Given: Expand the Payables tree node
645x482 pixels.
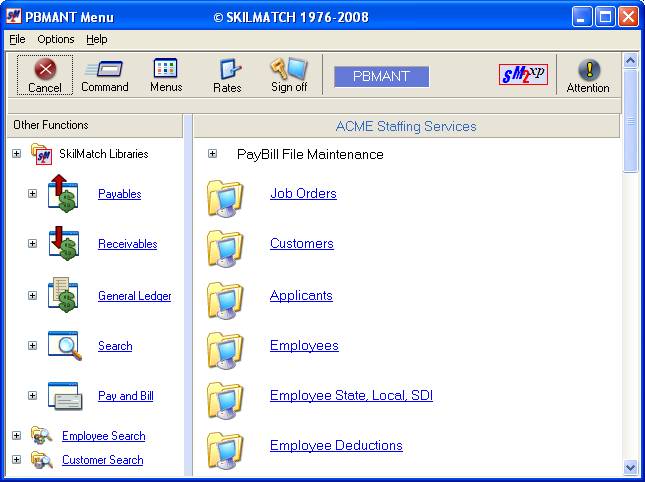Looking at the screenshot, I should (32, 193).
